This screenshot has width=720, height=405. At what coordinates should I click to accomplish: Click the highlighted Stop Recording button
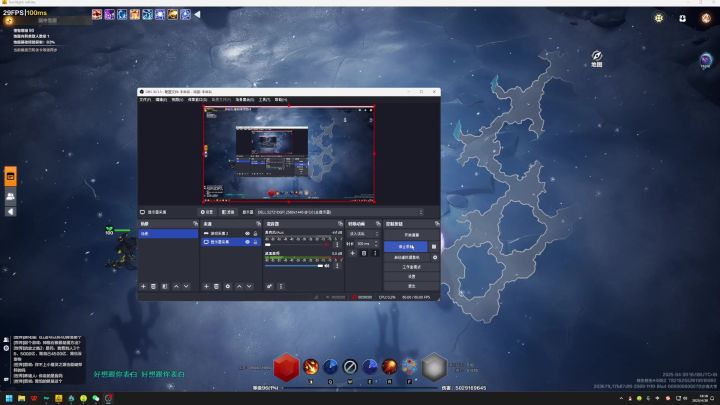(x=406, y=247)
